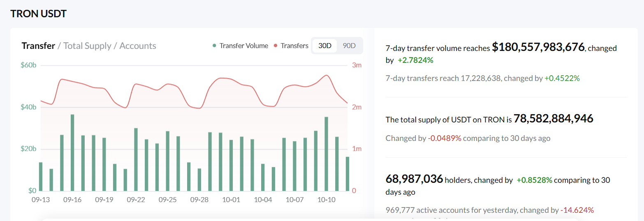
Task: Click the first volume bar at 09-13
Action: [41, 177]
